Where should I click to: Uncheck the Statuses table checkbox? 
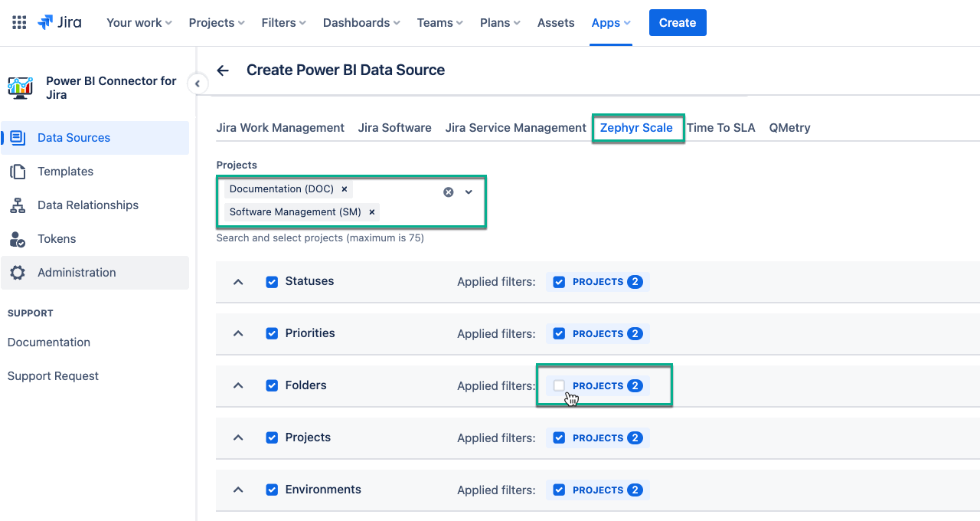coord(272,282)
